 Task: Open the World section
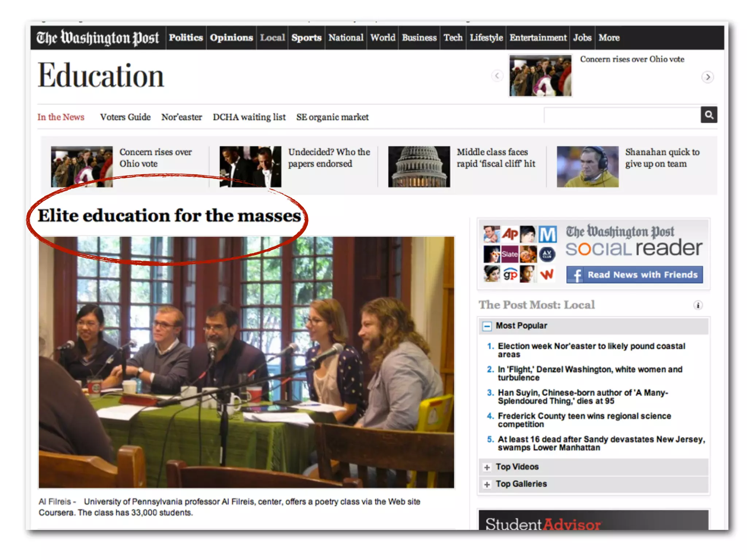(383, 38)
